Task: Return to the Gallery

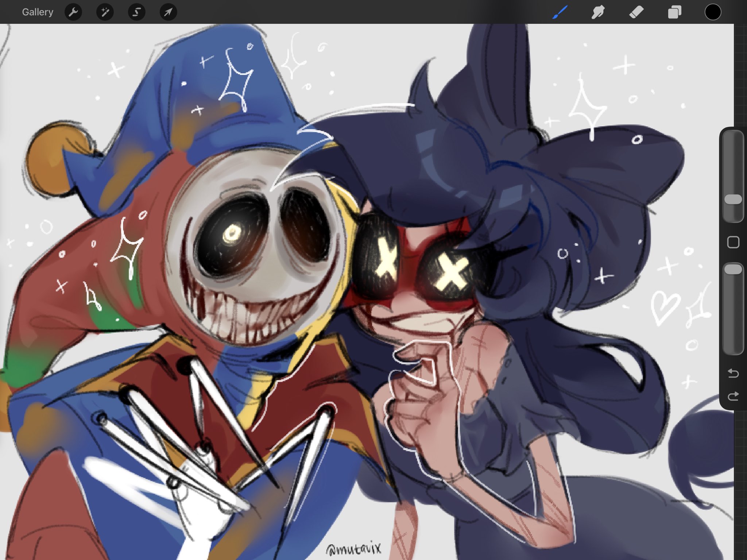Action: click(38, 12)
